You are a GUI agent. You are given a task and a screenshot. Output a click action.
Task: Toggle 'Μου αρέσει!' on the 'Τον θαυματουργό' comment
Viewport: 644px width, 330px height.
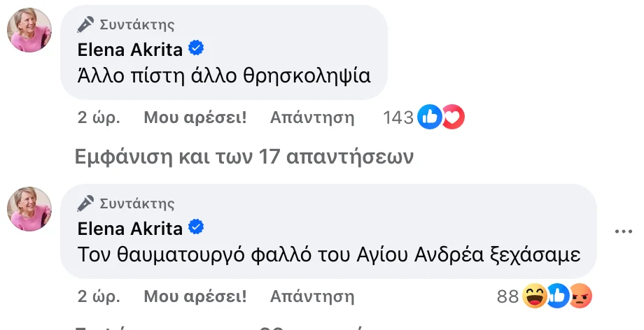click(195, 297)
